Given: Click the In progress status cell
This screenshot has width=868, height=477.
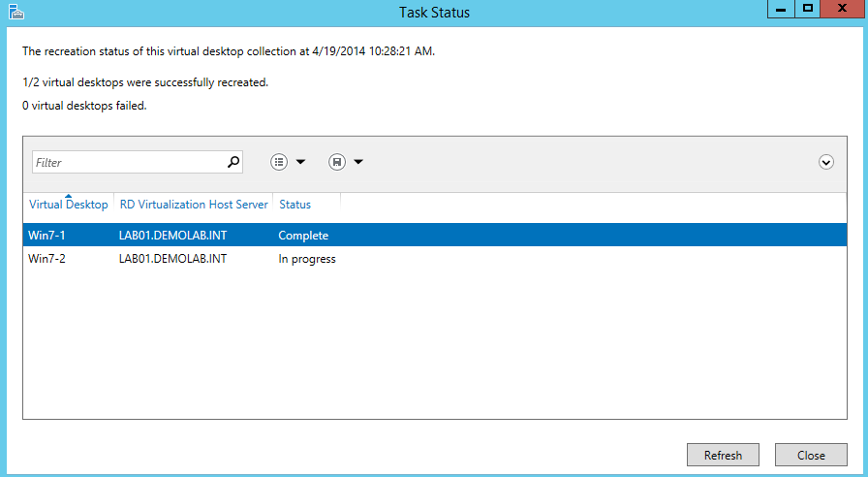Looking at the screenshot, I should click(307, 259).
